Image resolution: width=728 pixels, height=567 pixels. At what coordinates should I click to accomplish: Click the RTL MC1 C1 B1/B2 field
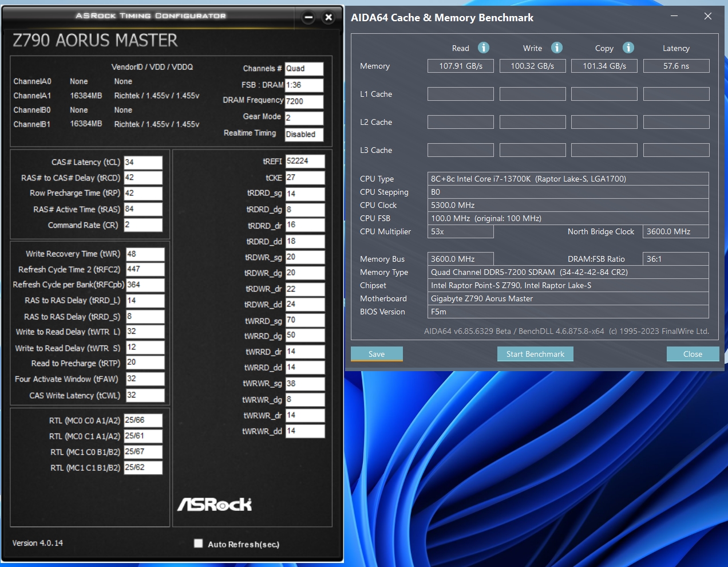(x=143, y=468)
